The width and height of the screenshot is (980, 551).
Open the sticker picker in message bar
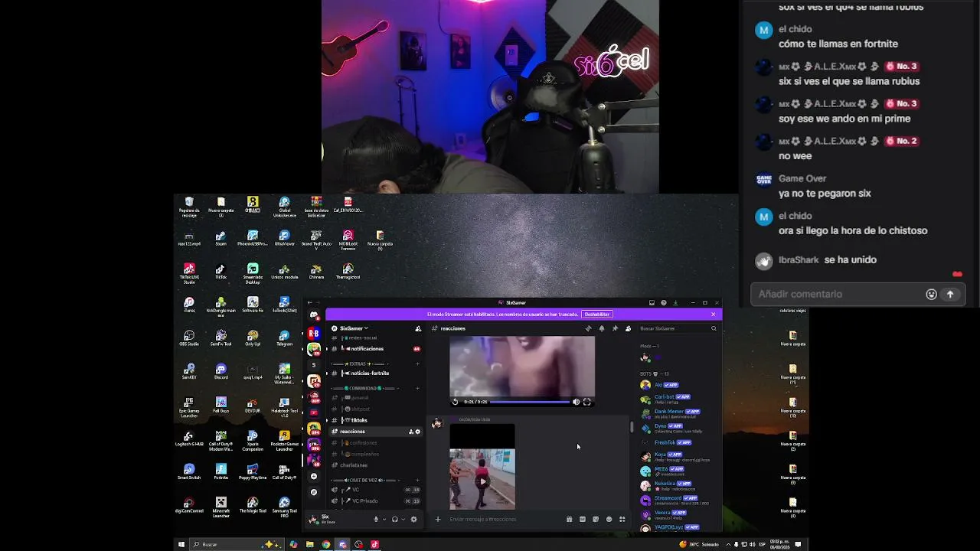click(x=596, y=519)
